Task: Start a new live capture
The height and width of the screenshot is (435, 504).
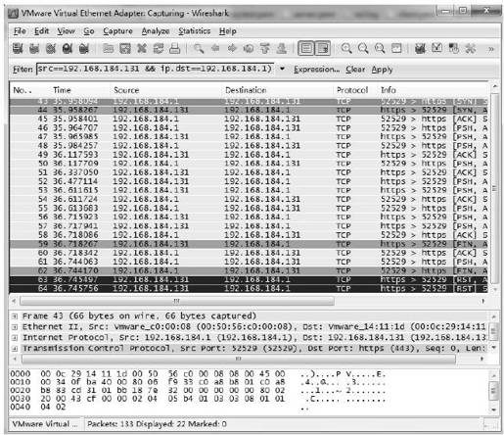Action: (x=51, y=49)
